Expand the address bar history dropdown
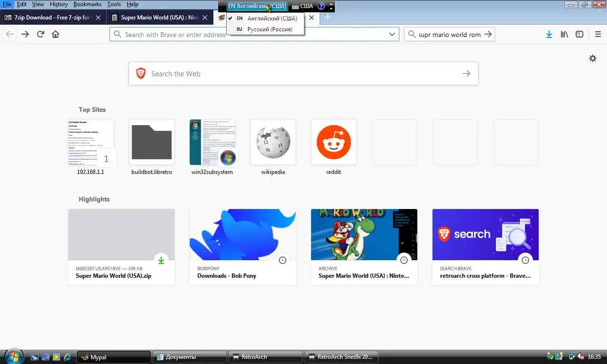Viewport: 607px width, 364px height. pyautogui.click(x=392, y=34)
